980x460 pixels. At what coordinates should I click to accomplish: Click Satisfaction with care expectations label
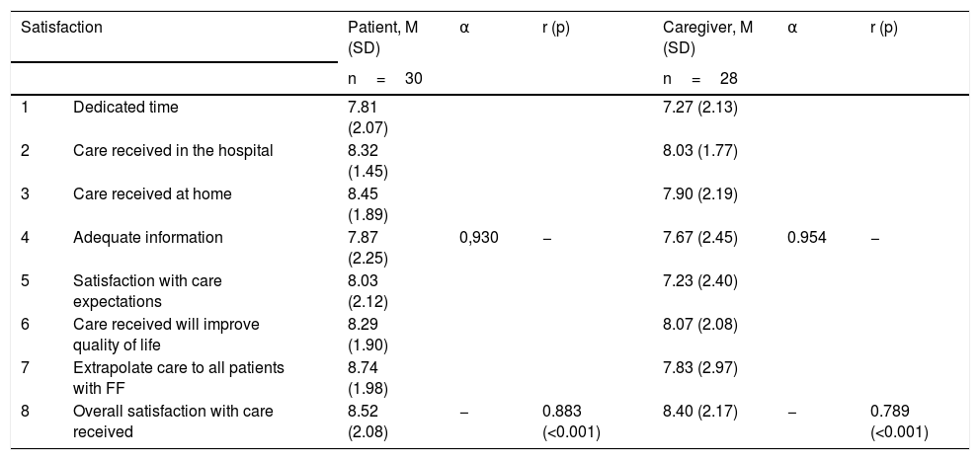(147, 289)
